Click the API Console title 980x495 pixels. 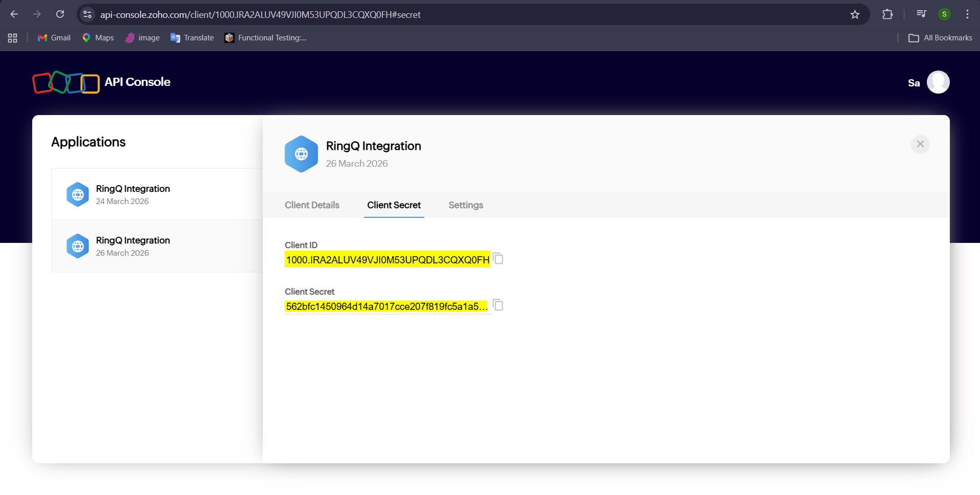click(x=138, y=82)
